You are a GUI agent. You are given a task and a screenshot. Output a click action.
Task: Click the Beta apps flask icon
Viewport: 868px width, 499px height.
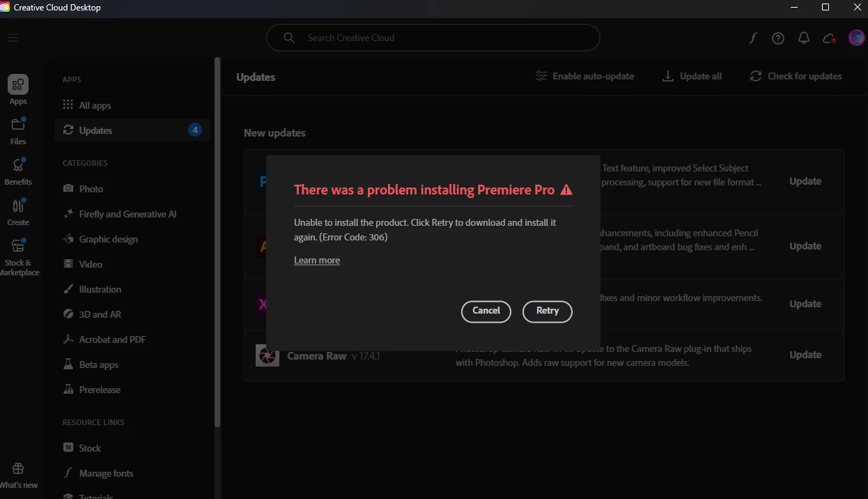point(68,364)
